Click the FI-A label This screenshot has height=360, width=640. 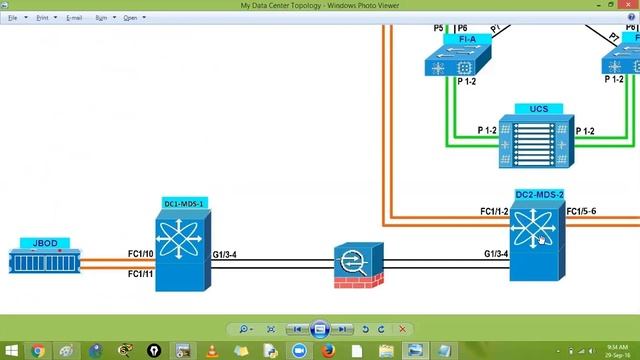coord(467,39)
